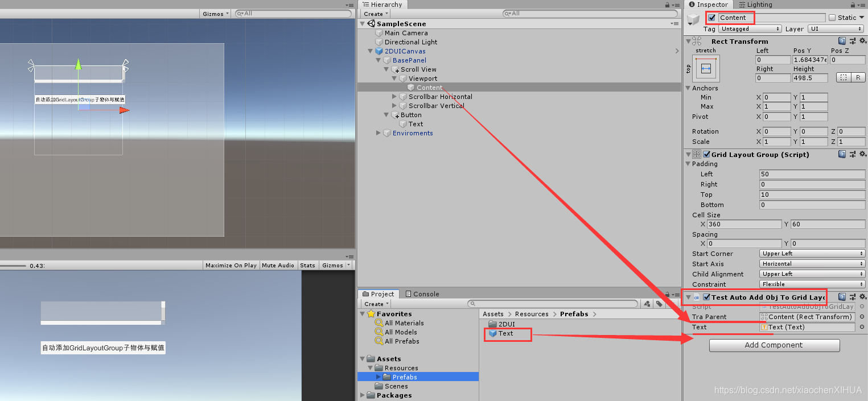Open the Start Corner dropdown
868x401 pixels.
812,253
